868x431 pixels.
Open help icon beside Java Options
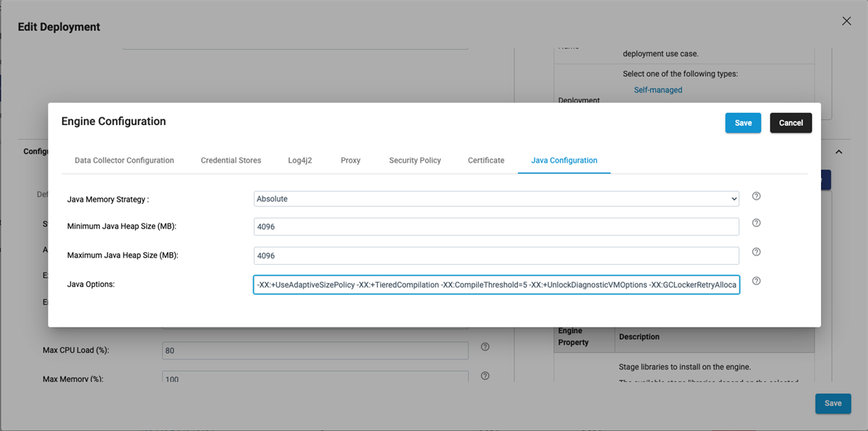point(757,281)
